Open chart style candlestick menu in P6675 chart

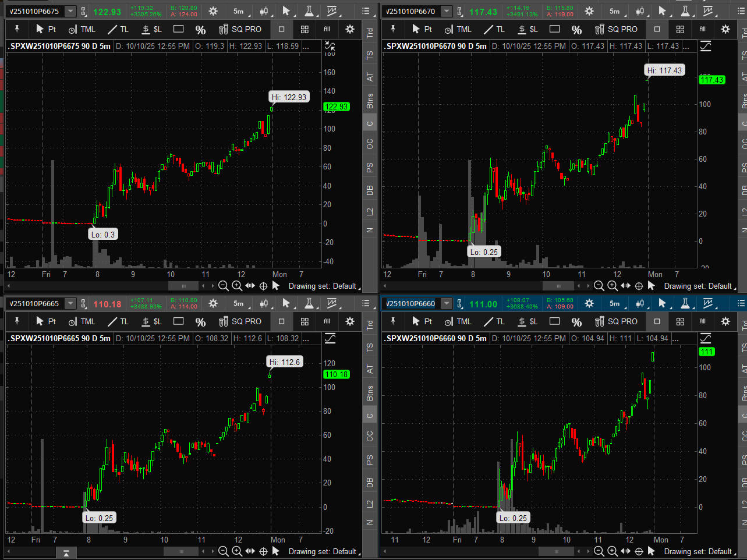click(264, 11)
